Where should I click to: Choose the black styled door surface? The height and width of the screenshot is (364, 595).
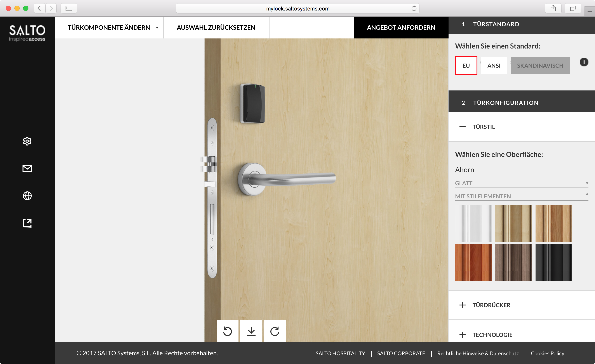click(x=554, y=263)
